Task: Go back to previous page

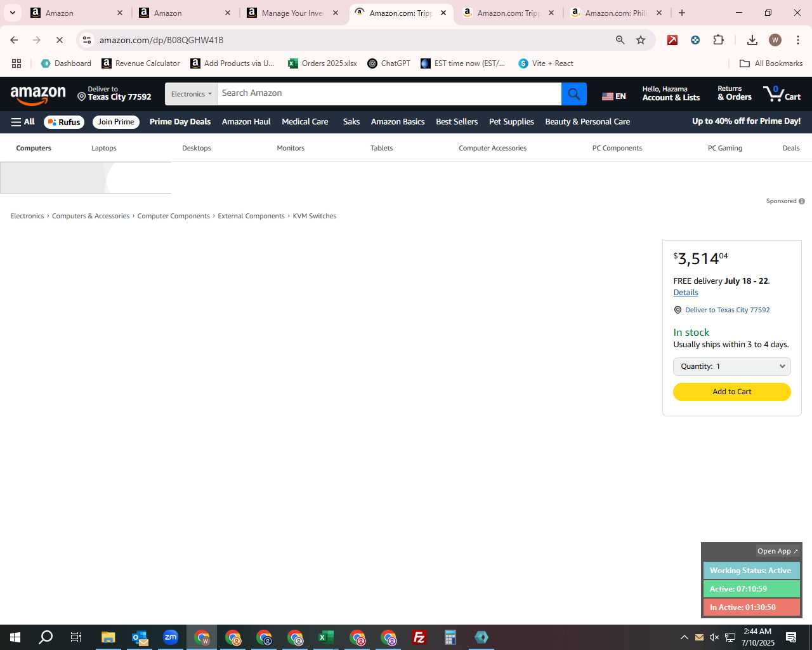Action: [14, 40]
